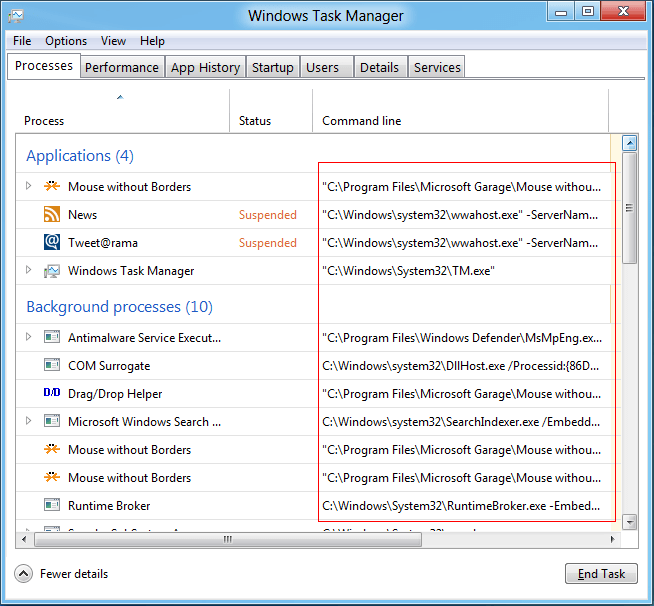654x606 pixels.
Task: Select the Runtime Broker process name
Action: point(109,505)
